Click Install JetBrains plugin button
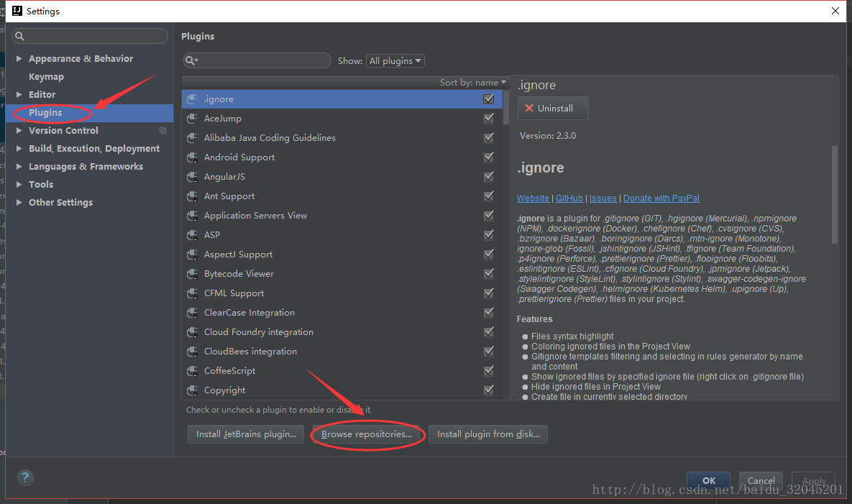852x504 pixels. click(246, 434)
